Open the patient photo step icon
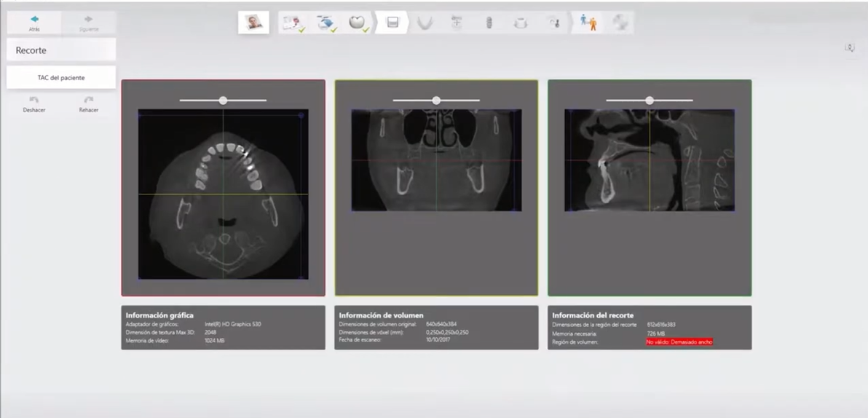The width and height of the screenshot is (868, 418). click(x=253, y=23)
